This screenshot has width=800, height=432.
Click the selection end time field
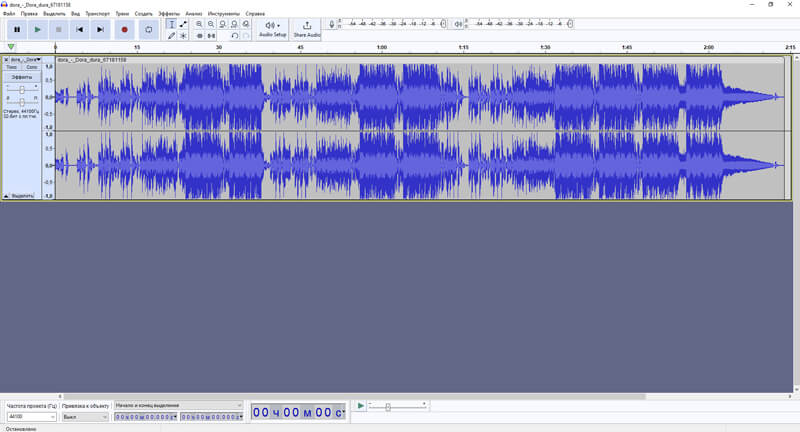click(x=211, y=417)
